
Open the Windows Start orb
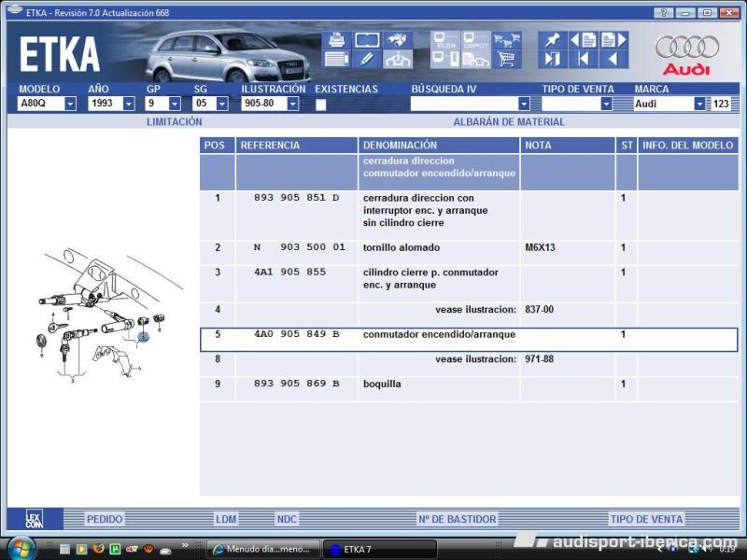click(x=20, y=548)
